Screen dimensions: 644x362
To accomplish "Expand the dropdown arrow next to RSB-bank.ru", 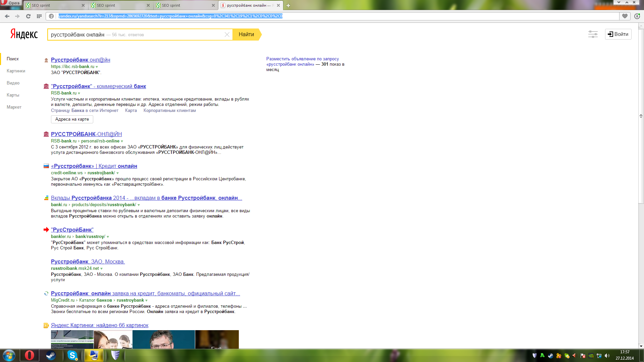I will pyautogui.click(x=79, y=94).
